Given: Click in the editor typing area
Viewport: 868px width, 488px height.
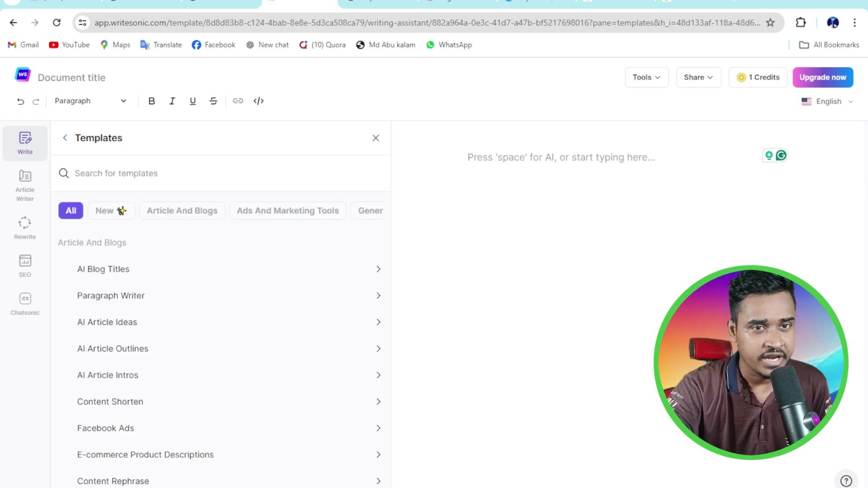Looking at the screenshot, I should coord(561,157).
